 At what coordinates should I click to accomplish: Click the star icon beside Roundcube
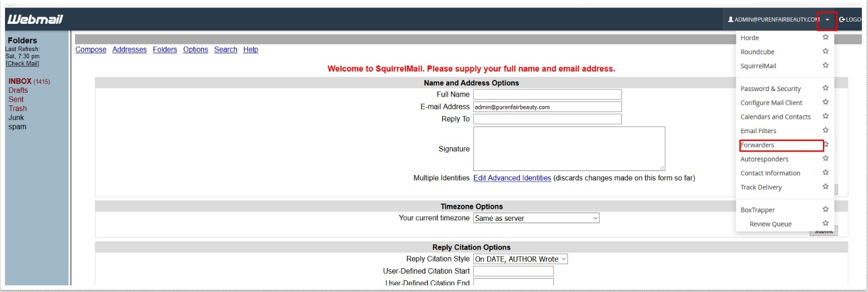(825, 52)
